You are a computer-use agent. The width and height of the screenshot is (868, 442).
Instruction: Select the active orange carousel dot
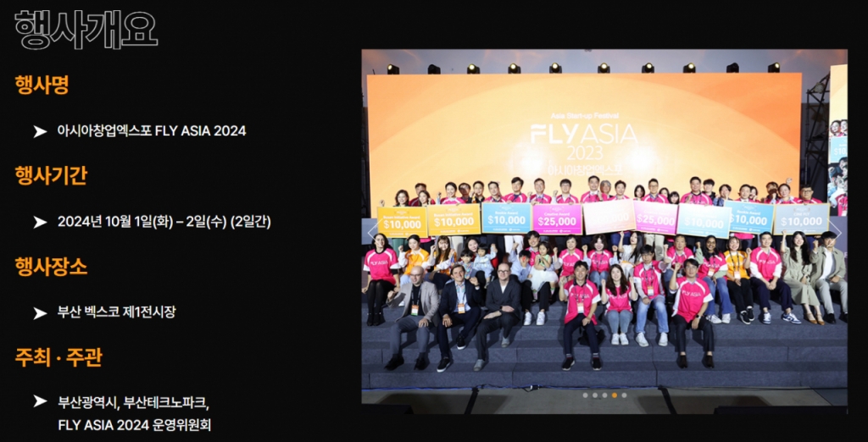click(x=615, y=395)
